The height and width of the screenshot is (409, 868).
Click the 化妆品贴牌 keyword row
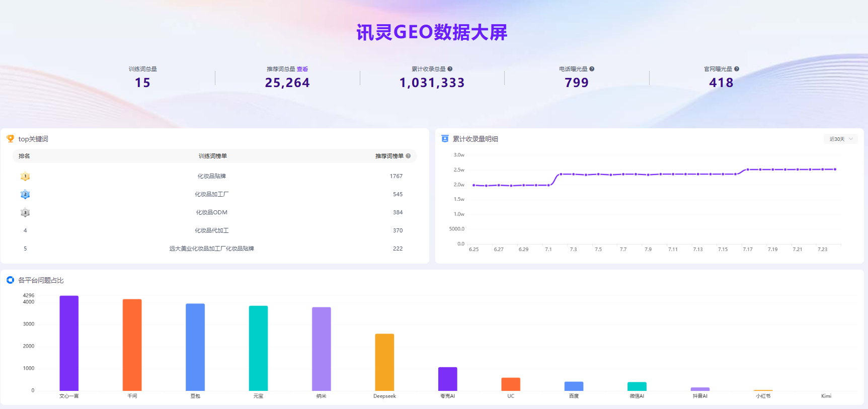[215, 176]
